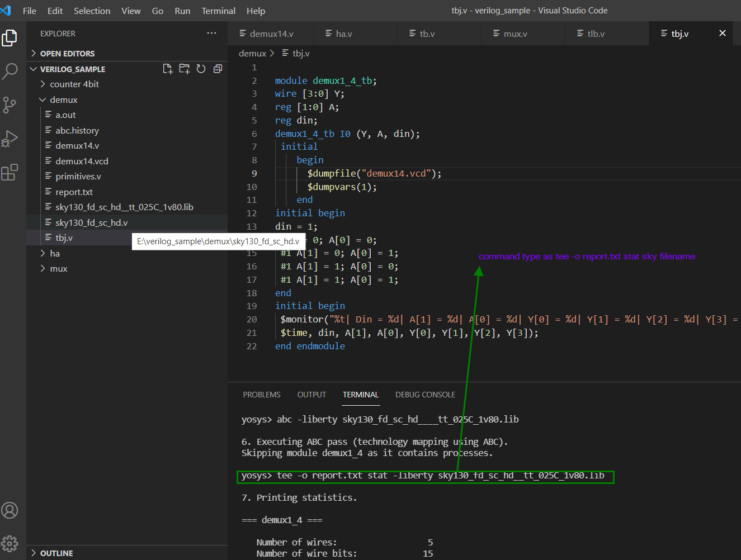Click the New Folder icon in Explorer
The width and height of the screenshot is (741, 560).
click(x=184, y=69)
